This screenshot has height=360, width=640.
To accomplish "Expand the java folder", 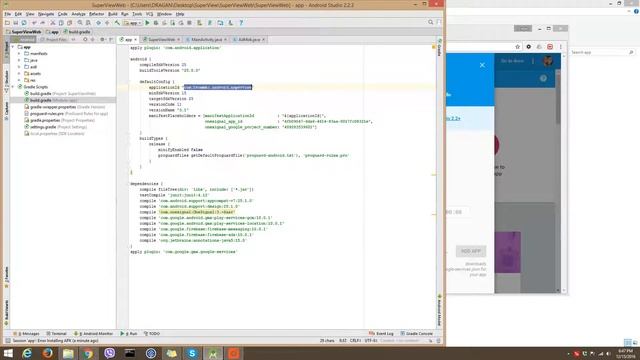I will click(19, 60).
